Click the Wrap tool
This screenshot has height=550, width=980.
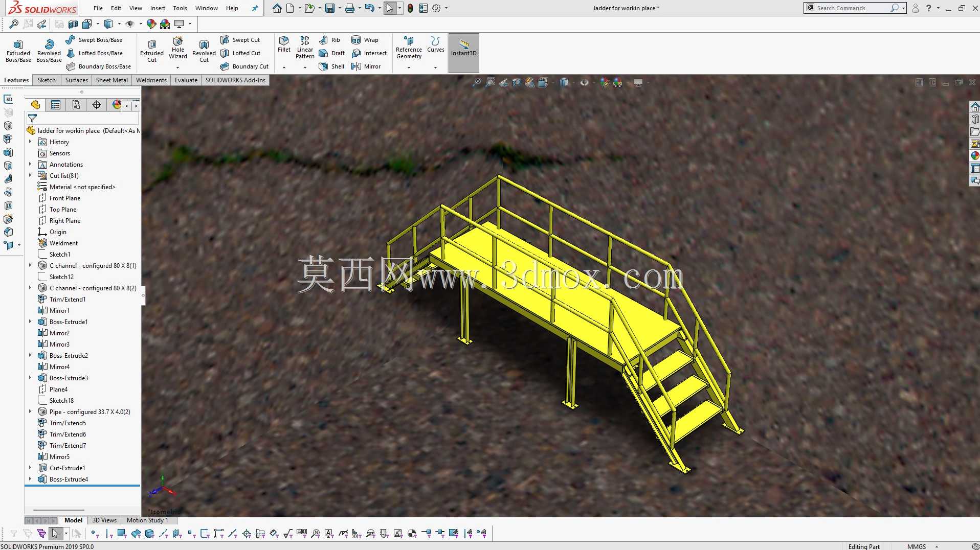tap(365, 40)
